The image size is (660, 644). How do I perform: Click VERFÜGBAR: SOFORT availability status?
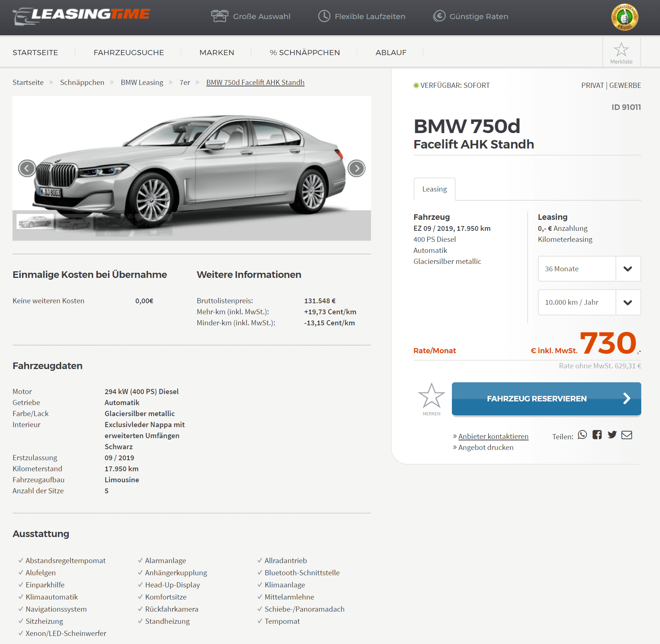tap(452, 85)
